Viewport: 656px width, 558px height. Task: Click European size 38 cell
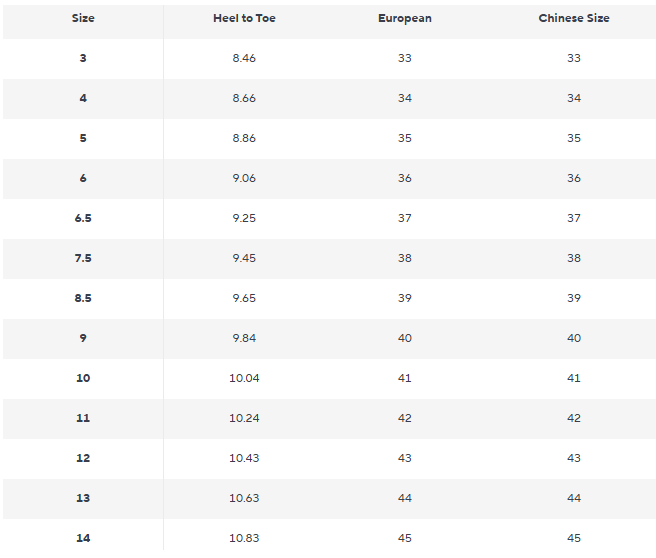[x=405, y=258]
